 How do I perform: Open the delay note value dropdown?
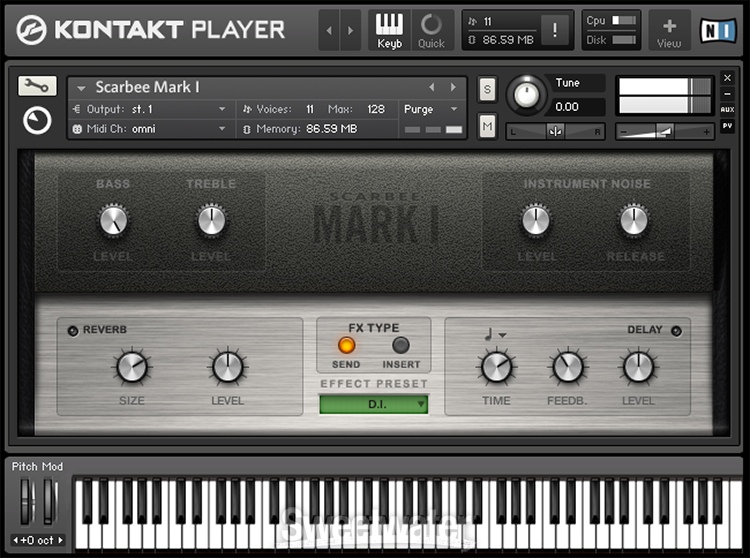pyautogui.click(x=495, y=334)
